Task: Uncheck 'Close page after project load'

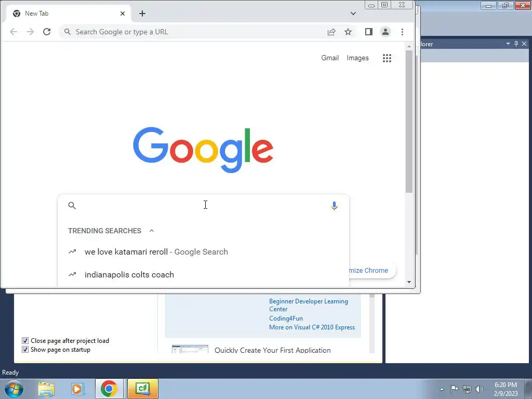Action: pos(25,341)
